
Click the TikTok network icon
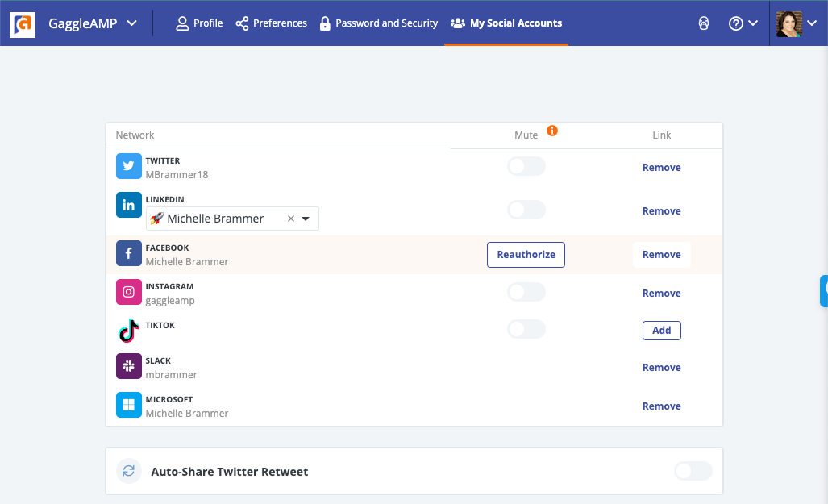(x=129, y=331)
